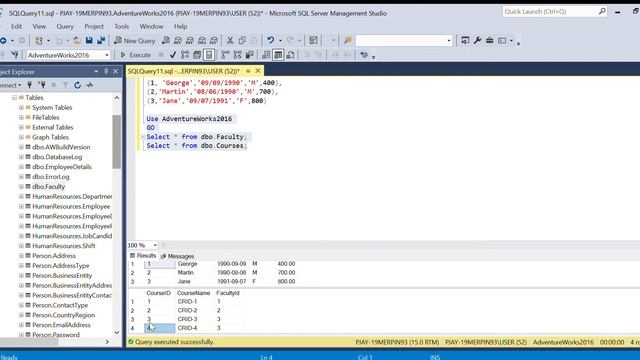Screen dimensions: 640x360
Task: Click the Object Explorer vertical scrollbar thumb
Action: tap(117, 142)
